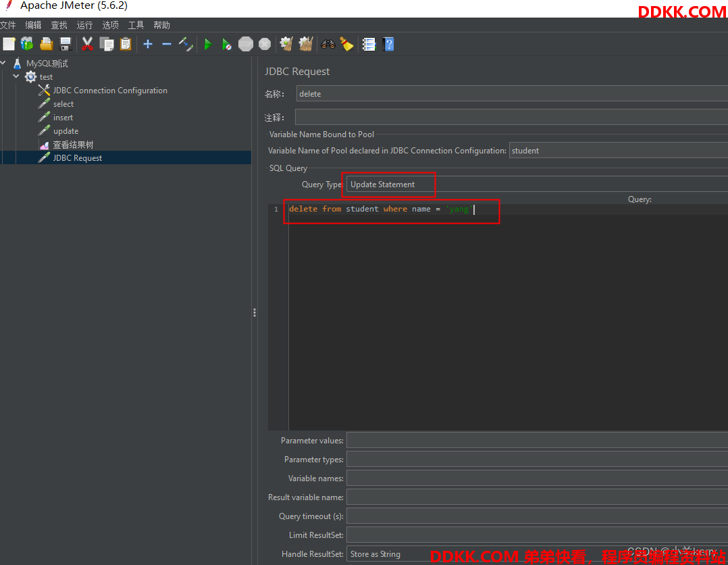The height and width of the screenshot is (565, 728).
Task: Click the "Variable Name Bound to Pool" label
Action: (x=321, y=134)
